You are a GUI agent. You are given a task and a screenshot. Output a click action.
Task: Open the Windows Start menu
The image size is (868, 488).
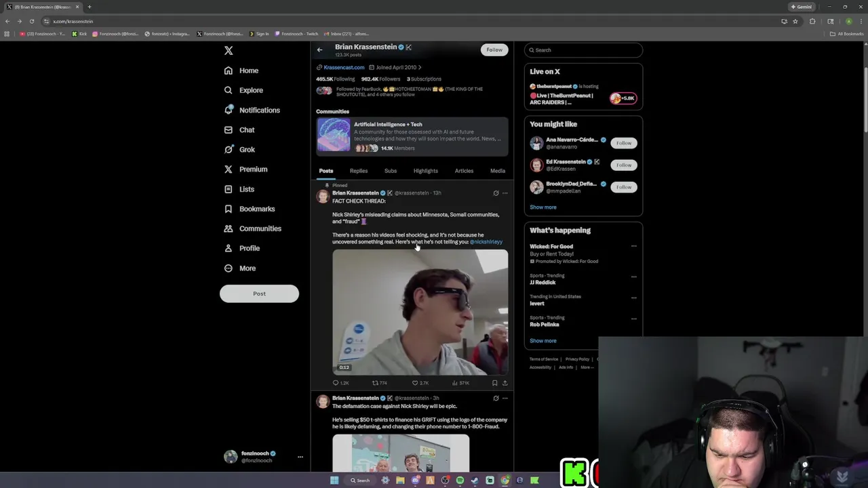tap(334, 481)
